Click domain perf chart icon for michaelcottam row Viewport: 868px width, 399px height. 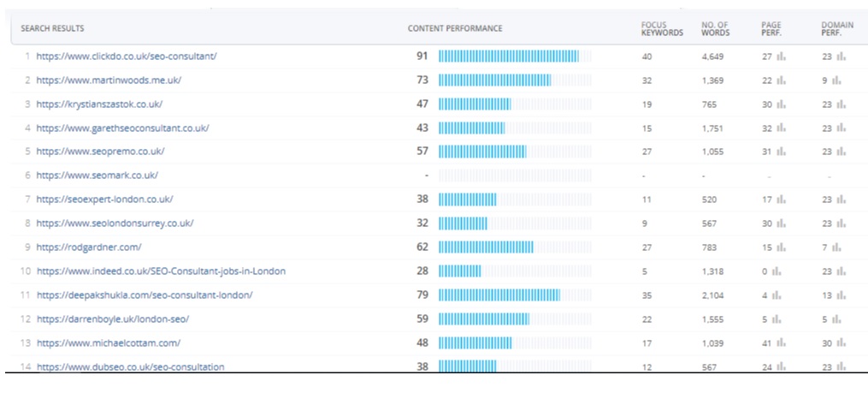(841, 343)
